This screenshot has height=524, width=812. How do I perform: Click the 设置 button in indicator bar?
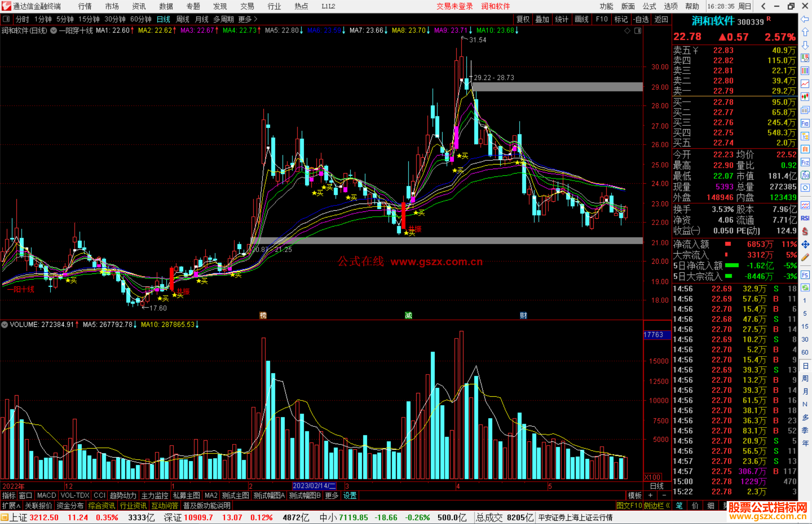click(x=350, y=495)
